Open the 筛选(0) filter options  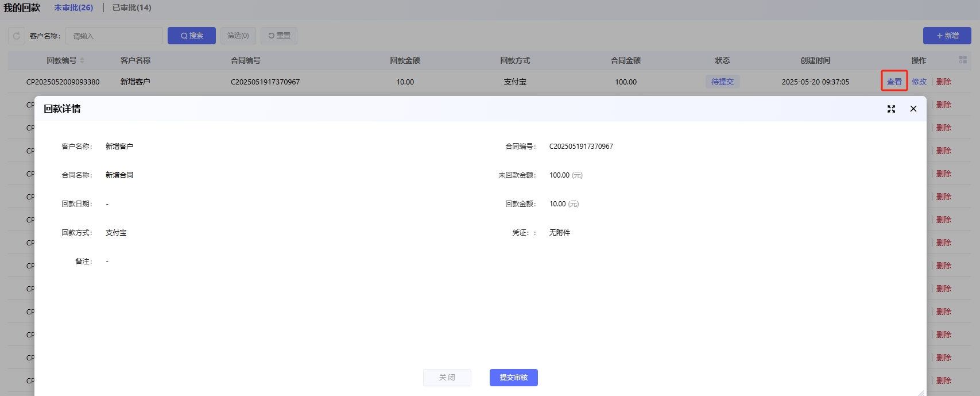(238, 36)
